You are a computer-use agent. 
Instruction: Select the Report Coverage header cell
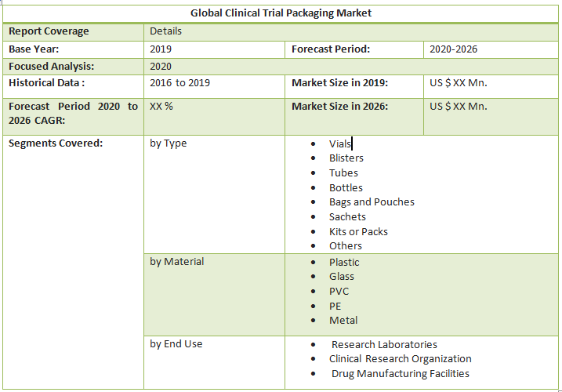click(49, 31)
